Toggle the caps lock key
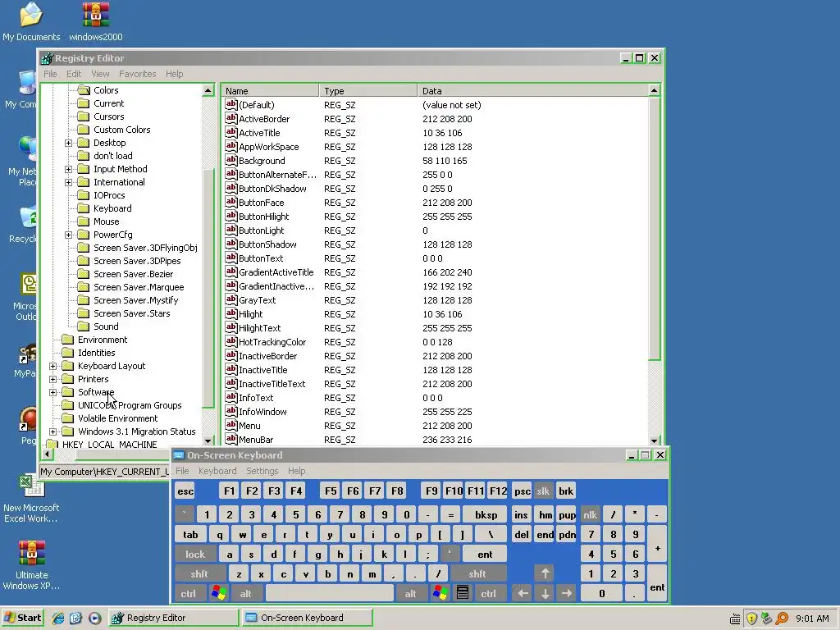 pos(195,554)
